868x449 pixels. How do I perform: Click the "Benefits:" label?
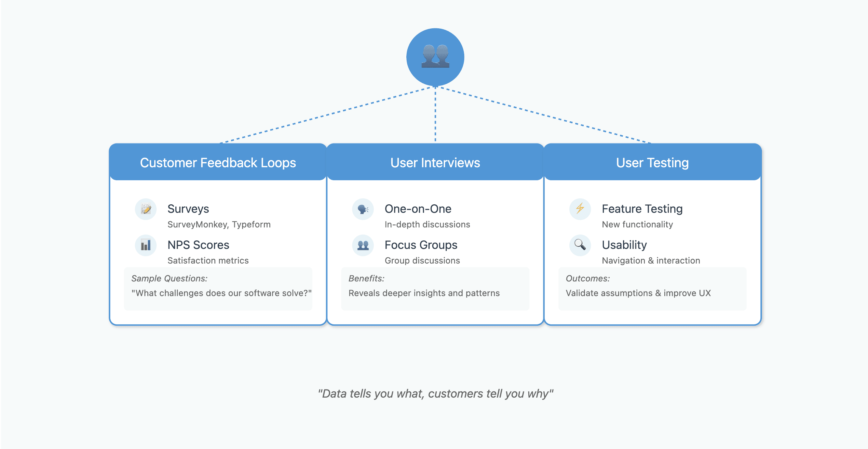pyautogui.click(x=366, y=279)
